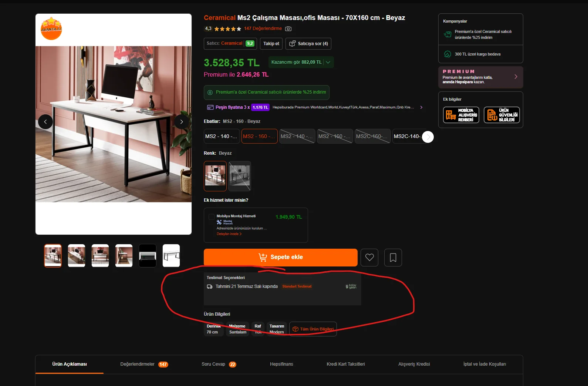Open Mobilya Alışveriş Rehberi info badge
Viewport: 588px width, 386px height.
(461, 115)
